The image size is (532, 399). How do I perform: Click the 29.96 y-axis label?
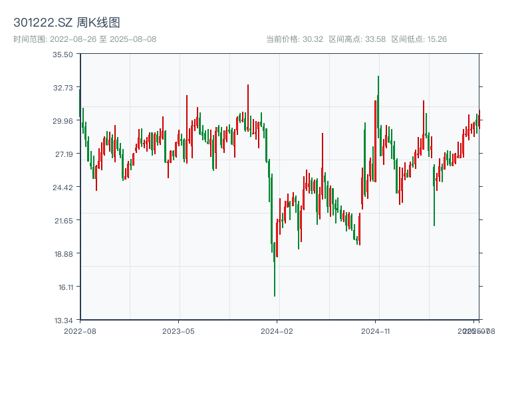tap(63, 121)
